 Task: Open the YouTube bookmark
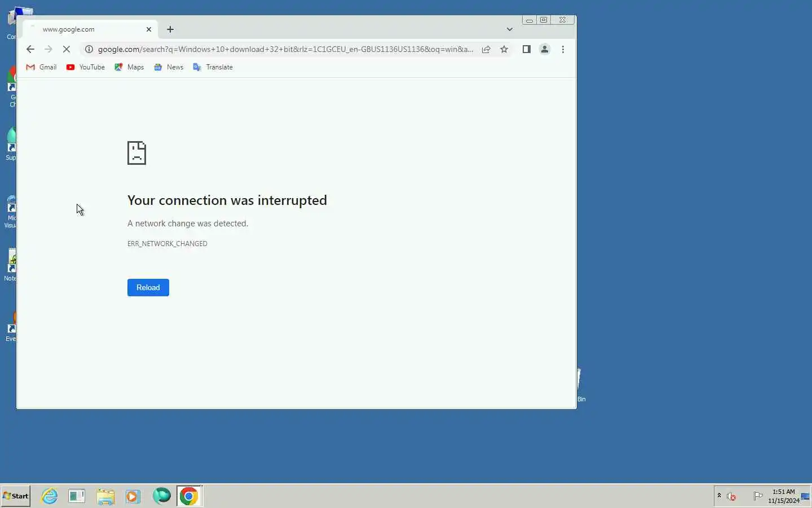click(x=86, y=67)
